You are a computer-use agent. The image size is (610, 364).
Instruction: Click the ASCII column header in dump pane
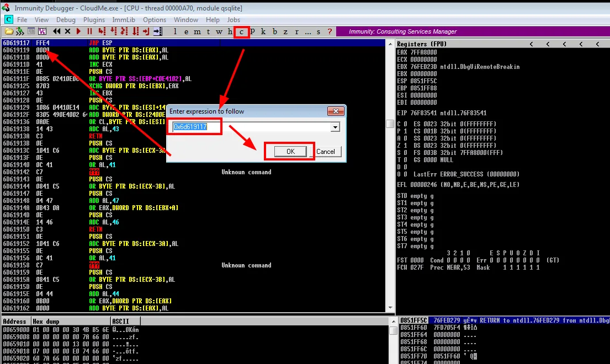pos(125,322)
